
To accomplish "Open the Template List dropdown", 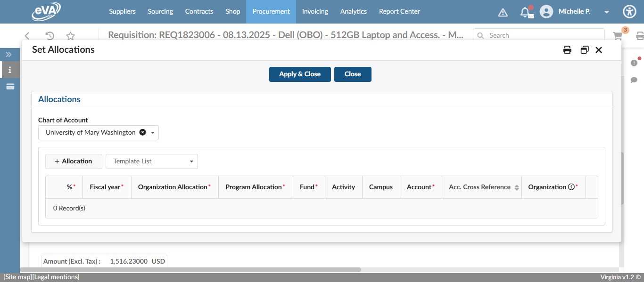I will point(152,161).
